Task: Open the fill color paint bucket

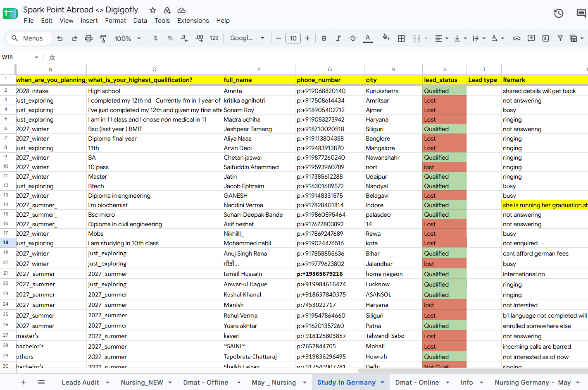Action: [x=386, y=38]
